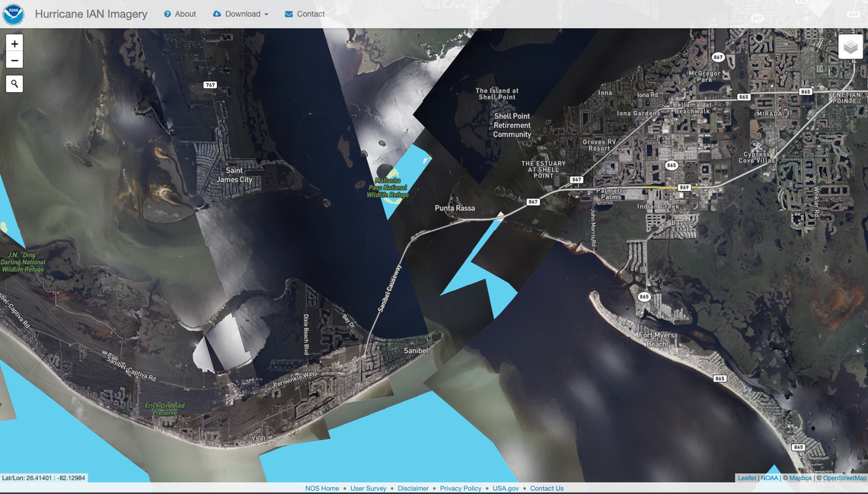Click the Leaflet attribution link

746,477
